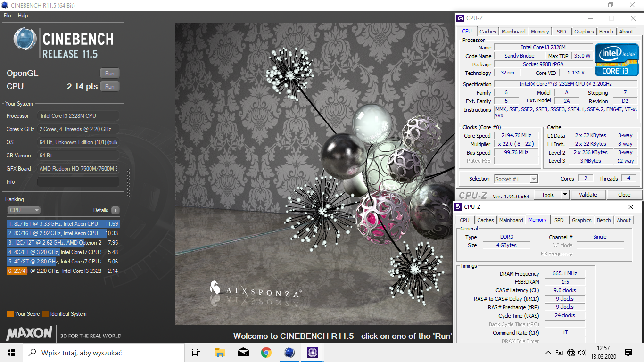The image size is (644, 362).
Task: Click the DRAM Frequency value 665.1 MHz
Action: tap(565, 273)
